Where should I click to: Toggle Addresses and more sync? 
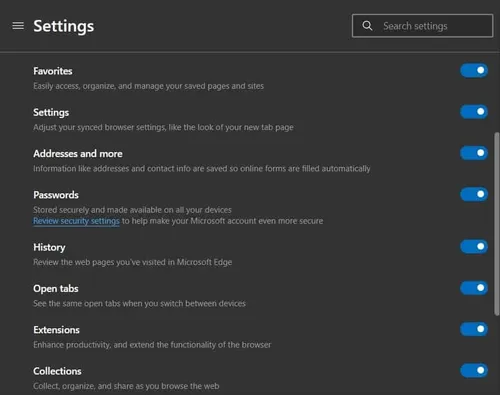click(x=474, y=153)
